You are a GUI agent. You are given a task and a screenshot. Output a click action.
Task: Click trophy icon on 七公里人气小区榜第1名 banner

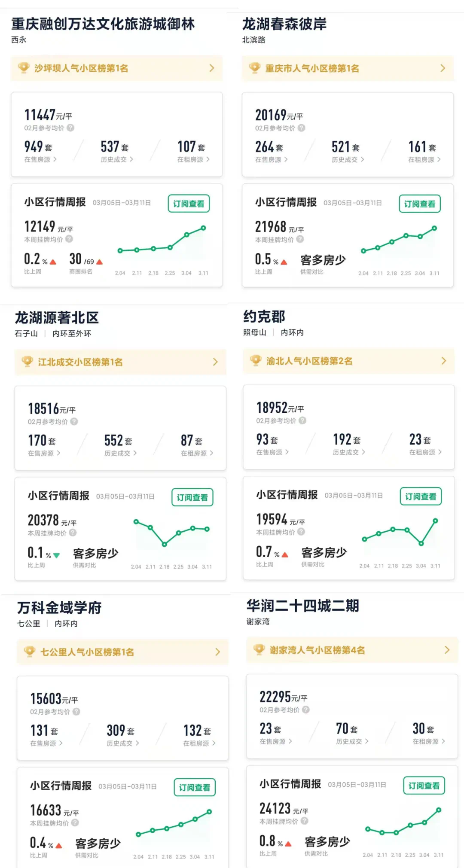pos(30,651)
